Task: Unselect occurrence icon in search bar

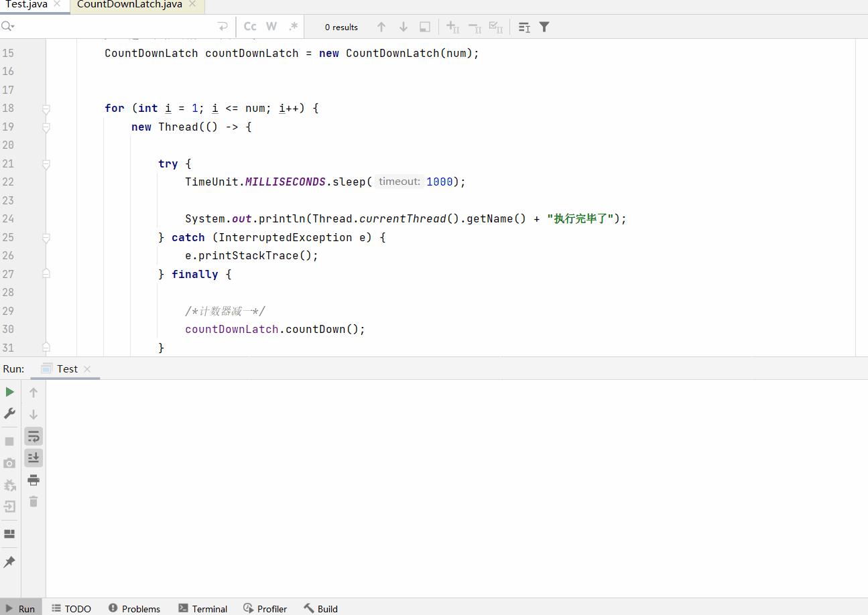Action: click(x=475, y=27)
